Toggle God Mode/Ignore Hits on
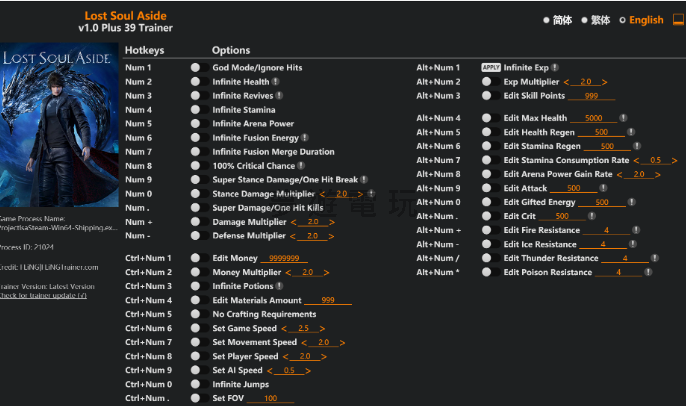The height and width of the screenshot is (406, 686). [199, 67]
